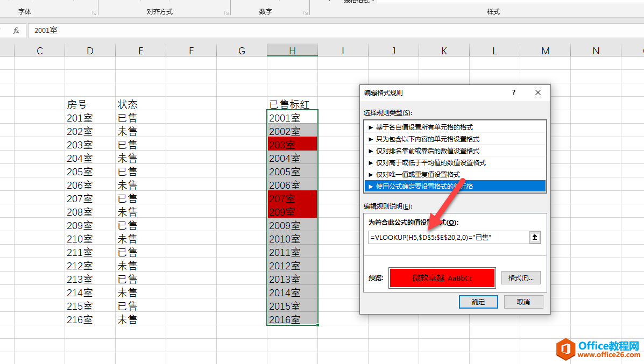Select column M header
Viewport: 644px width, 364px height.
click(545, 51)
